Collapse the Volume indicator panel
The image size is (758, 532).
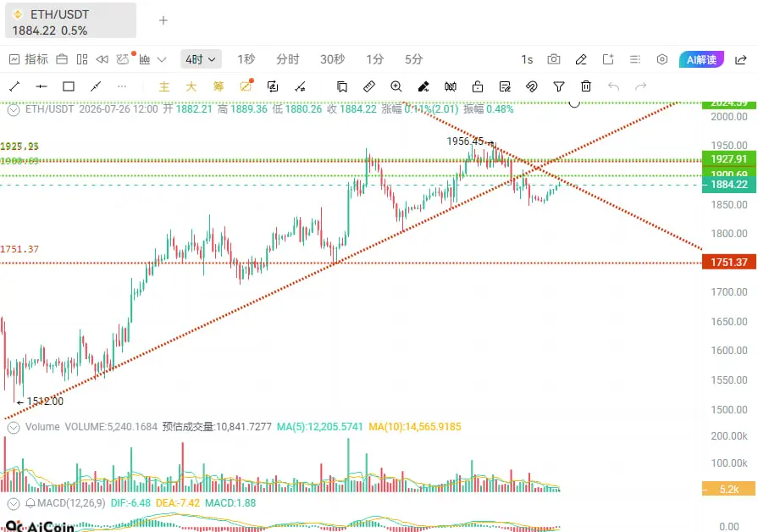point(14,428)
